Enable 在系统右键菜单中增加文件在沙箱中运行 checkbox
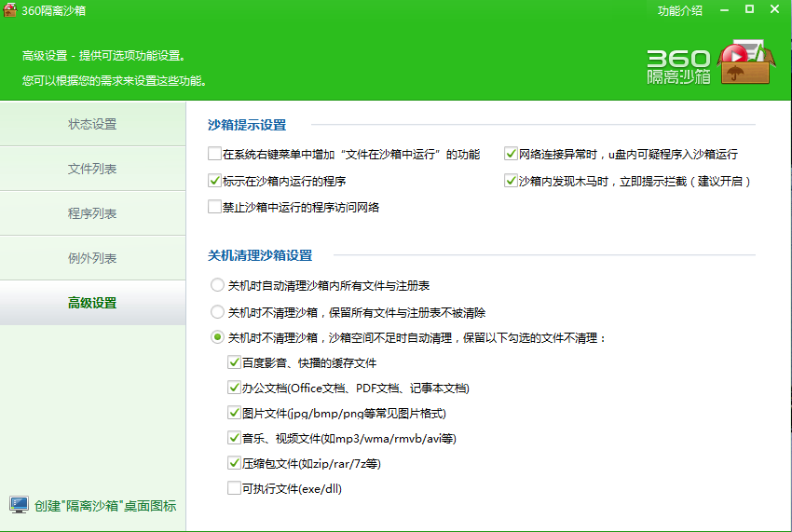Image resolution: width=792 pixels, height=532 pixels. coord(214,154)
